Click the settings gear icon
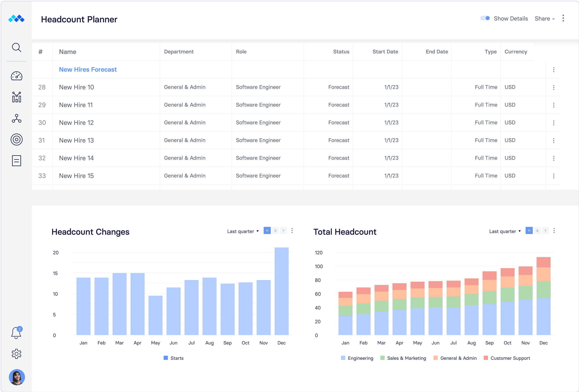 (17, 354)
